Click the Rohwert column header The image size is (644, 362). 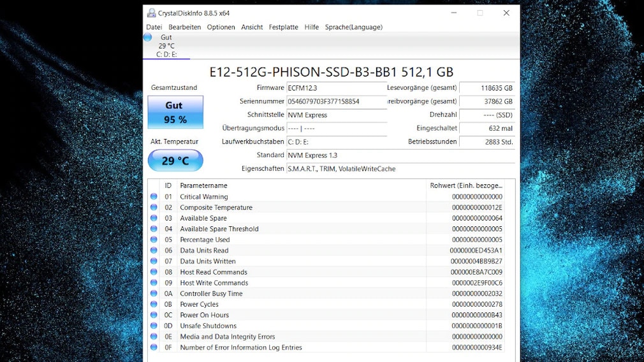coord(465,185)
